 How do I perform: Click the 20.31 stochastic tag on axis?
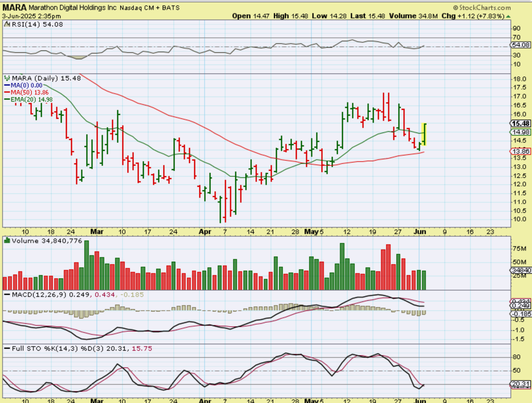click(x=520, y=384)
